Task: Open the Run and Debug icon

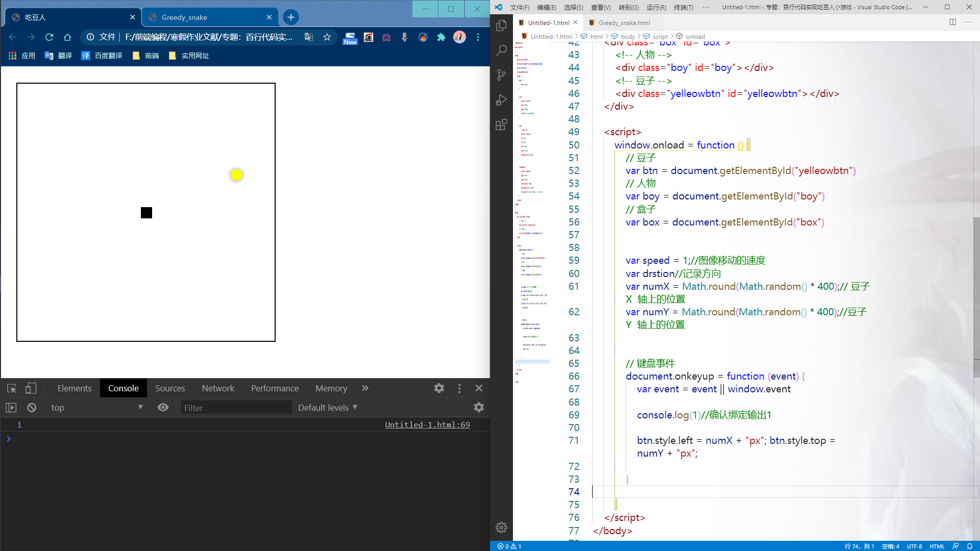Action: point(501,100)
